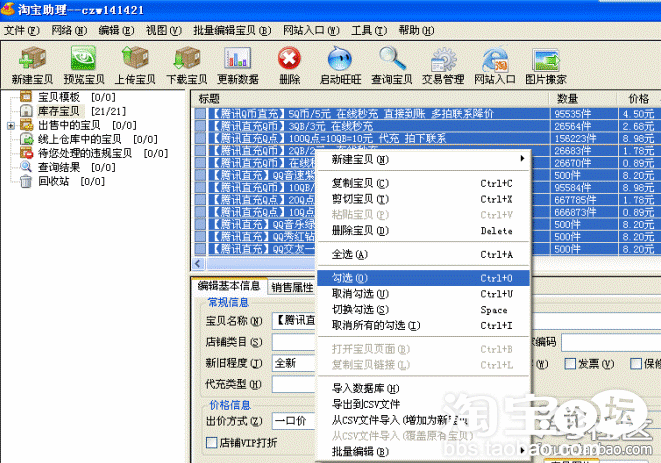Enable the 店铺VIP打折 checkbox
This screenshot has width=661, height=463.
pos(211,442)
